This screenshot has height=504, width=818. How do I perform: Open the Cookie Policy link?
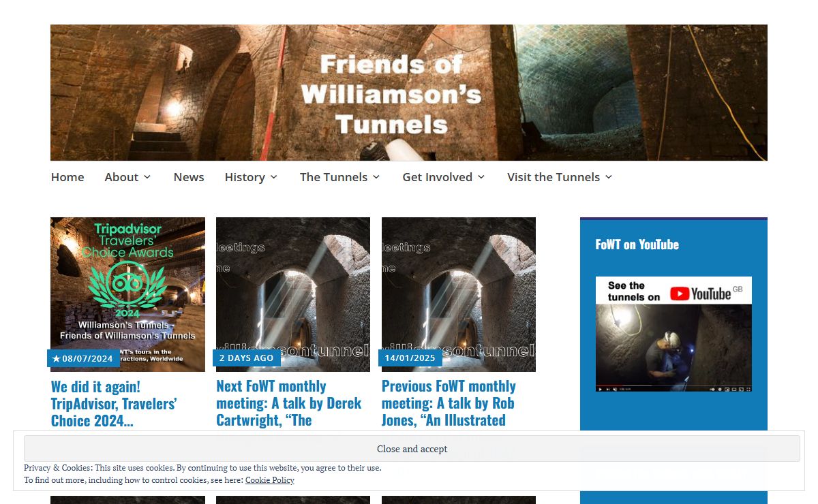pyautogui.click(x=270, y=480)
